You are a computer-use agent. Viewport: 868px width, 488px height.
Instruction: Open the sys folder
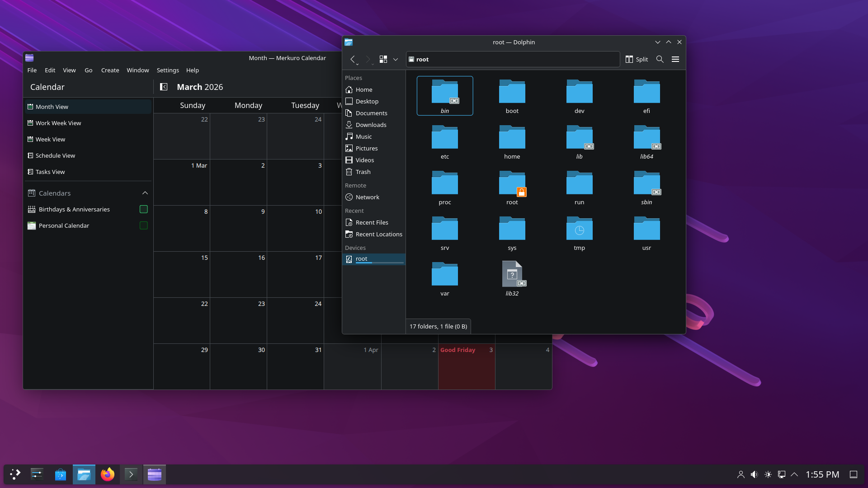coord(512,233)
